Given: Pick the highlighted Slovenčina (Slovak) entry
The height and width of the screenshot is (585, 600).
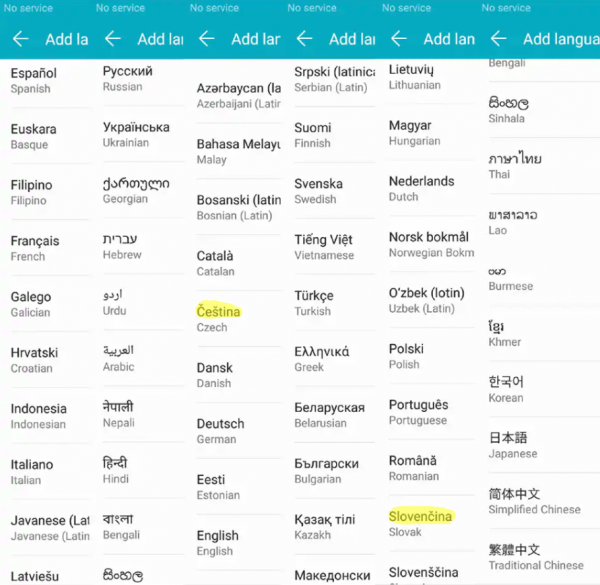Looking at the screenshot, I should point(420,524).
